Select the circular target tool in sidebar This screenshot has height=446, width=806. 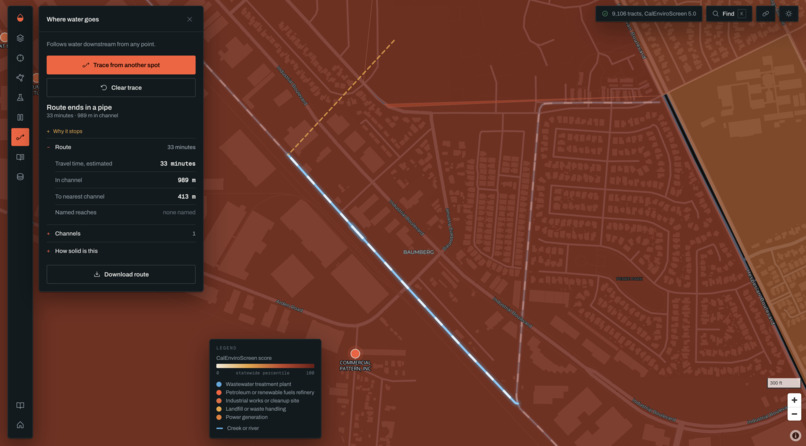tap(20, 58)
